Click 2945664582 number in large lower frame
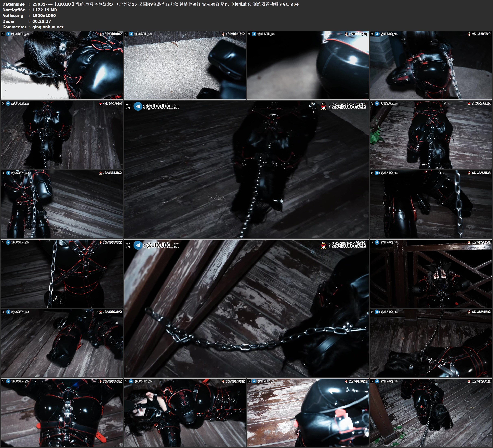The height and width of the screenshot is (448, 493). pyautogui.click(x=349, y=245)
